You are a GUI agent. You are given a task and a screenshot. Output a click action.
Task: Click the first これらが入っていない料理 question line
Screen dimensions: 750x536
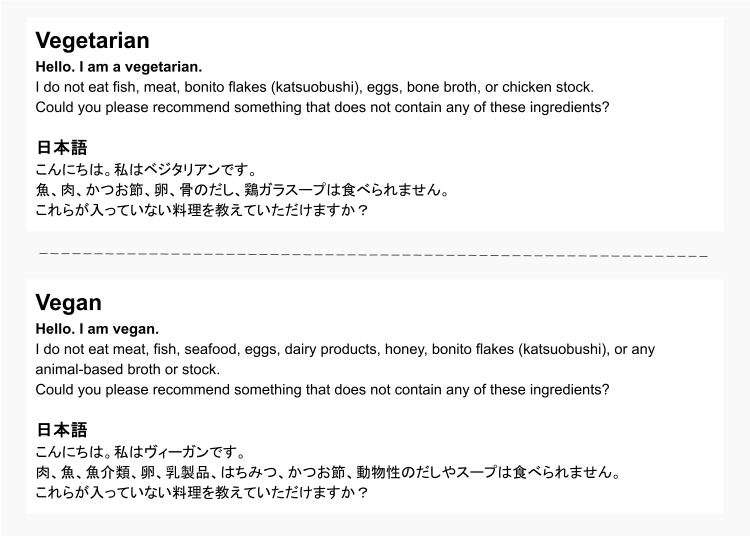(201, 210)
